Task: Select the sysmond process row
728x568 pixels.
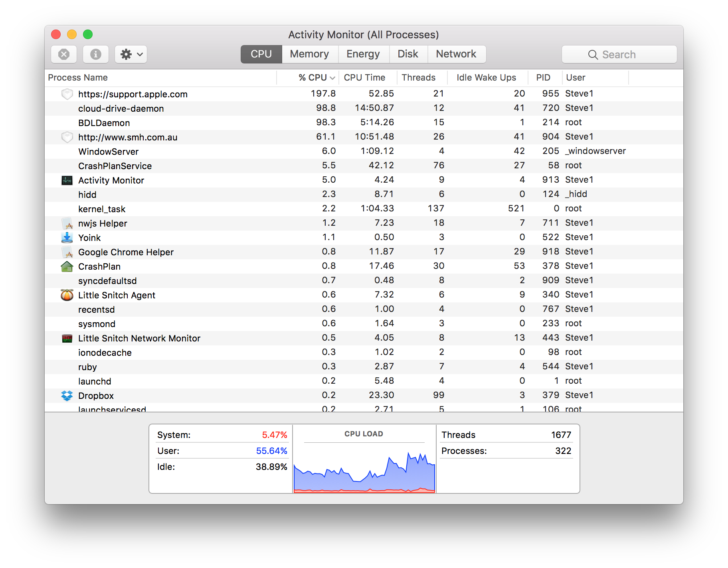Action: 364,324
